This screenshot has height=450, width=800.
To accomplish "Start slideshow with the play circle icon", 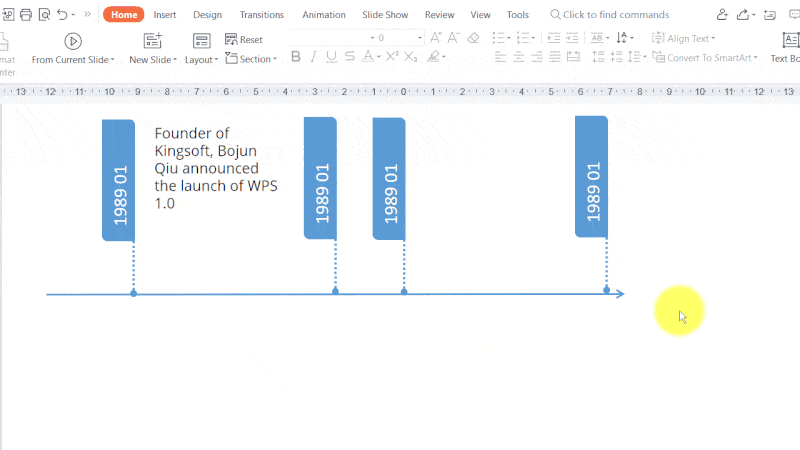I will pyautogui.click(x=72, y=41).
